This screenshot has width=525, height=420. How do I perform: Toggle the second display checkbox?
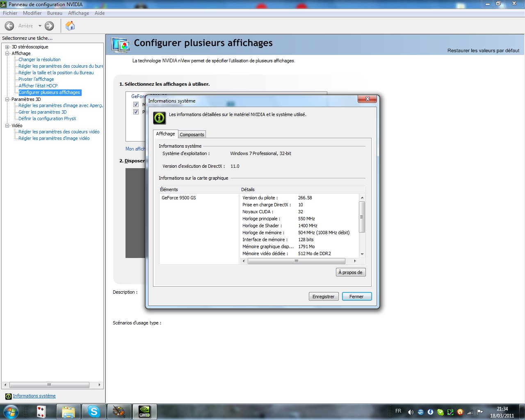coord(136,112)
